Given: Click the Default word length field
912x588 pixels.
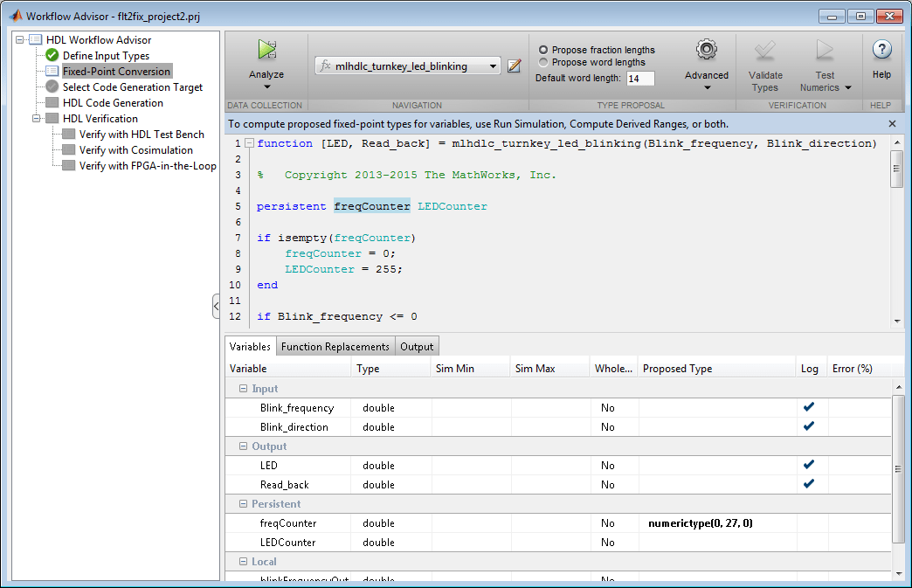Looking at the screenshot, I should click(639, 79).
